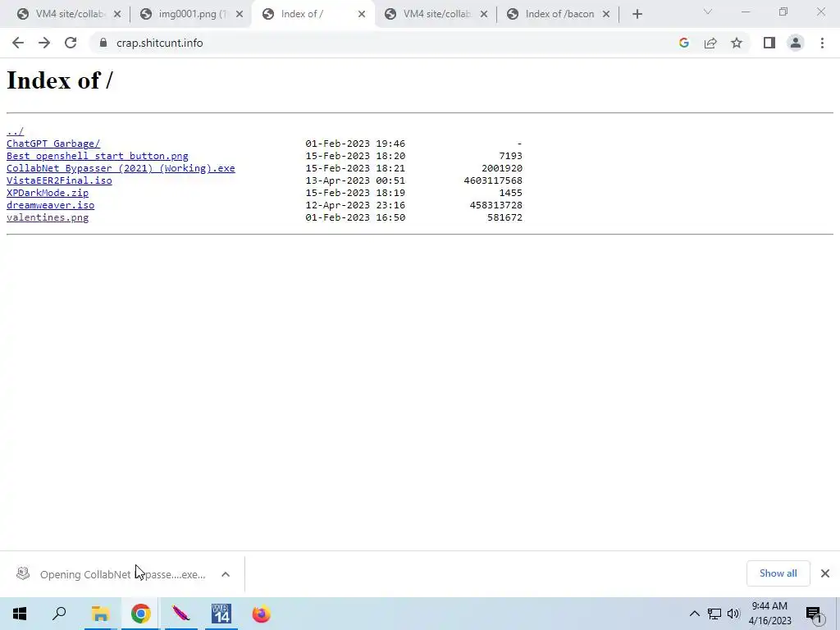
Task: Select the 4603117568 file size text
Action: (x=493, y=180)
